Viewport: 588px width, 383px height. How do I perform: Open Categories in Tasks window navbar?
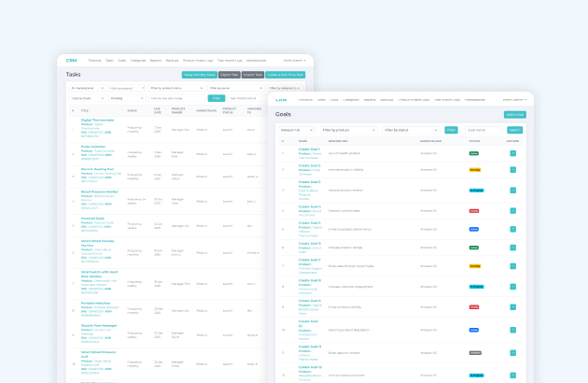point(138,61)
